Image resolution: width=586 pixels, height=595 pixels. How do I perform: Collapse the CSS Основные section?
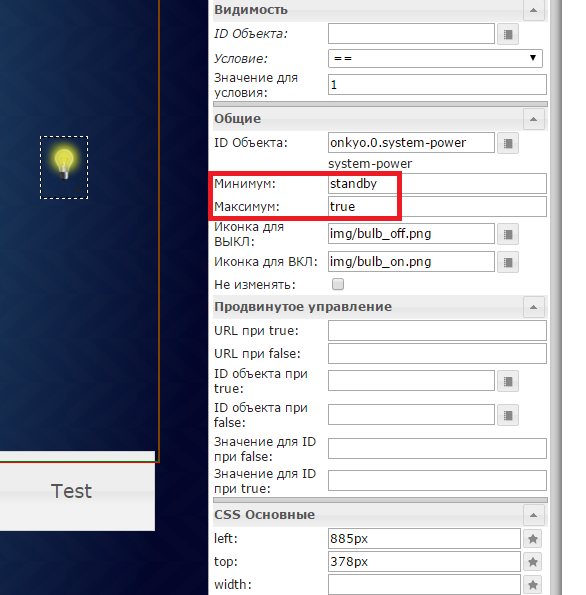(x=533, y=515)
